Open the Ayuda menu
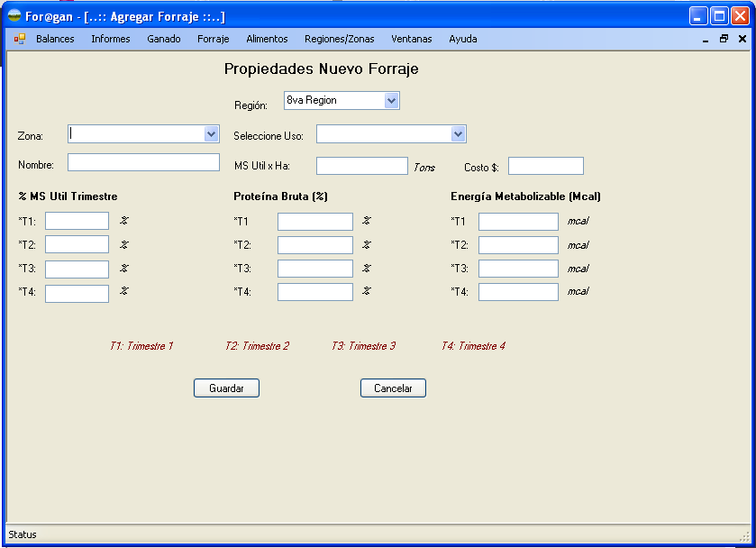This screenshot has height=548, width=756. click(x=463, y=39)
